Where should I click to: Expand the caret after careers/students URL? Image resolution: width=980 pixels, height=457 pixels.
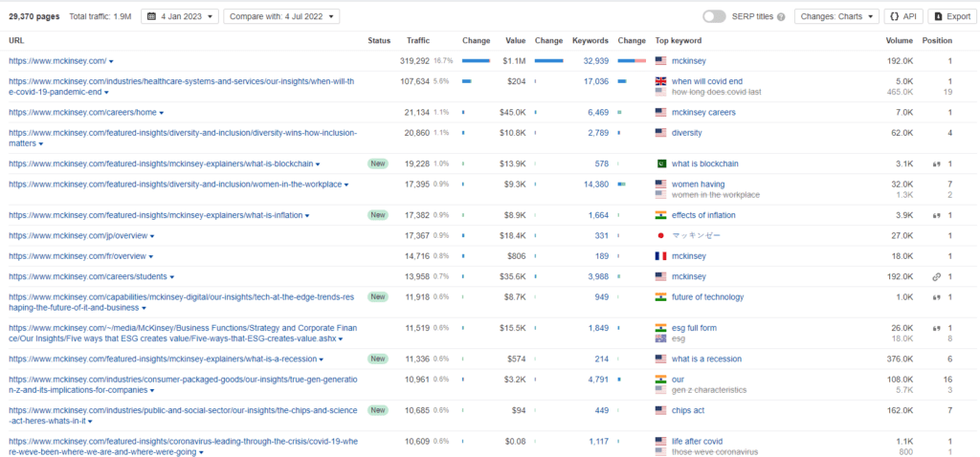pyautogui.click(x=172, y=277)
